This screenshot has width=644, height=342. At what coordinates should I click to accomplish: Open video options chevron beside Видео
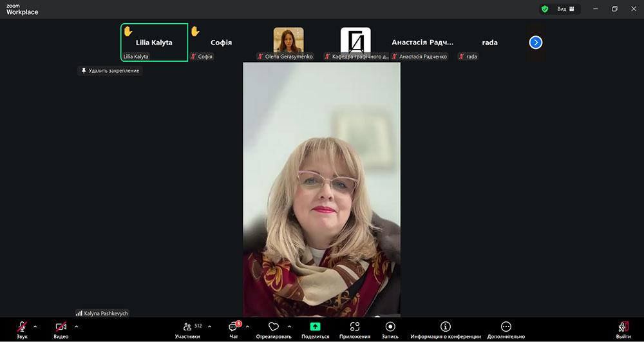[76, 327]
